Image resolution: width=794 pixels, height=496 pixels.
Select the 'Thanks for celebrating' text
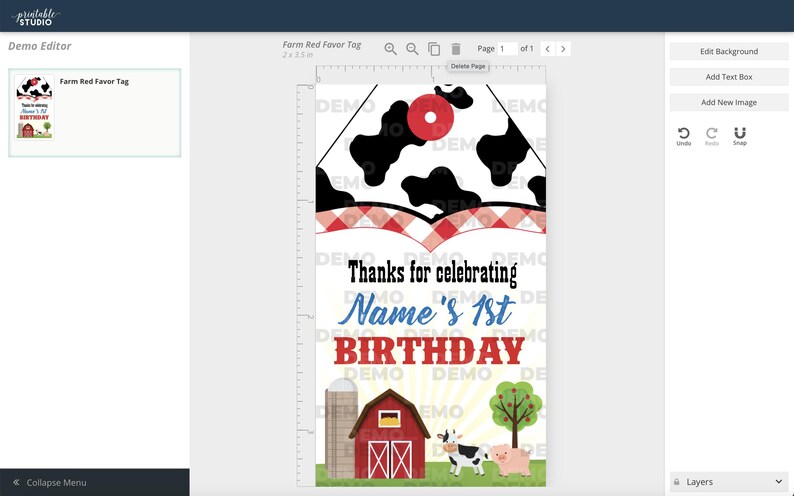[x=432, y=273]
